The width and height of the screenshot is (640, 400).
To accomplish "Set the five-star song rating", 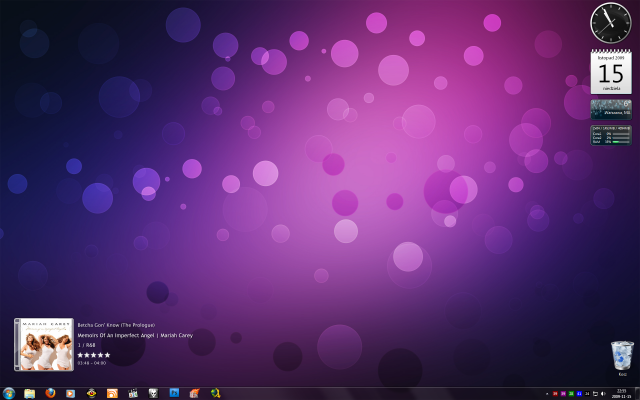I will pos(94,355).
